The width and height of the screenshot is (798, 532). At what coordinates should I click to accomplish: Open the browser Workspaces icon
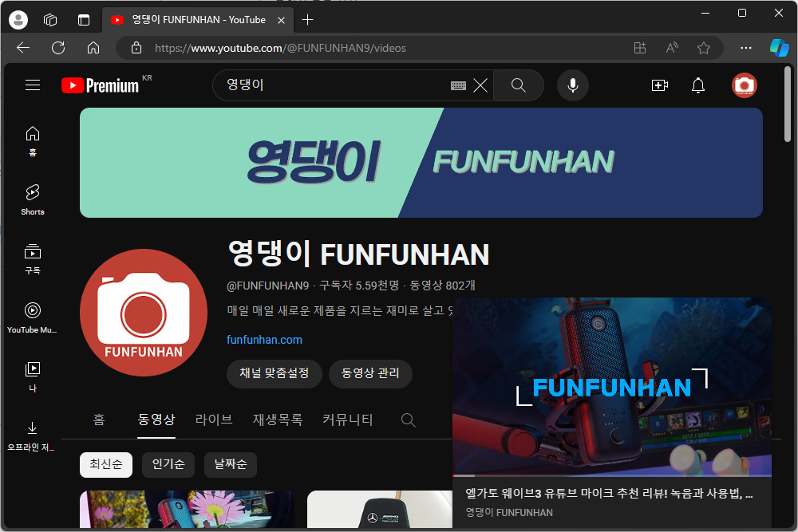(x=50, y=20)
